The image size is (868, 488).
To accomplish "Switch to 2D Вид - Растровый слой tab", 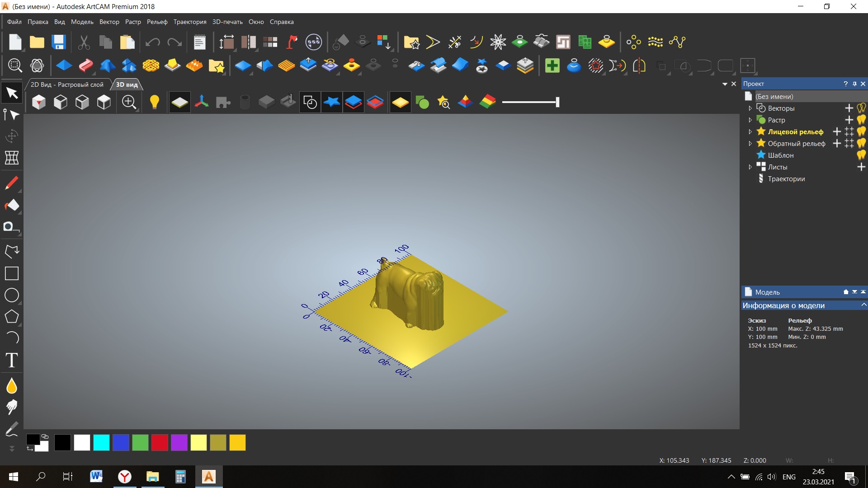I will click(67, 84).
